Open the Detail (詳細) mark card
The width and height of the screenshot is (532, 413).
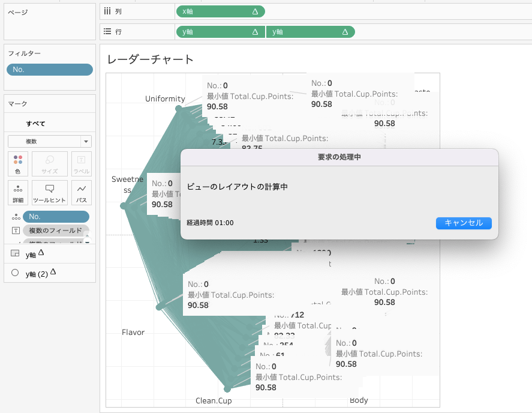click(x=18, y=193)
